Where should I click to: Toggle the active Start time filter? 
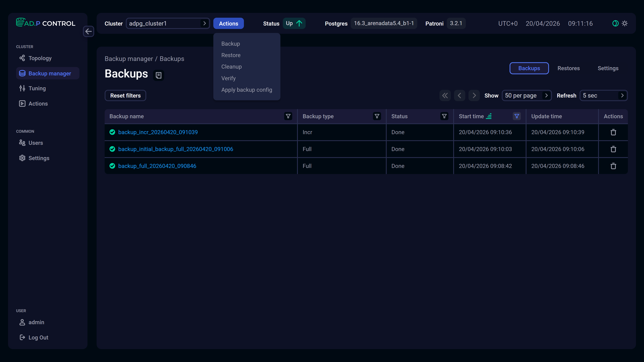[516, 116]
